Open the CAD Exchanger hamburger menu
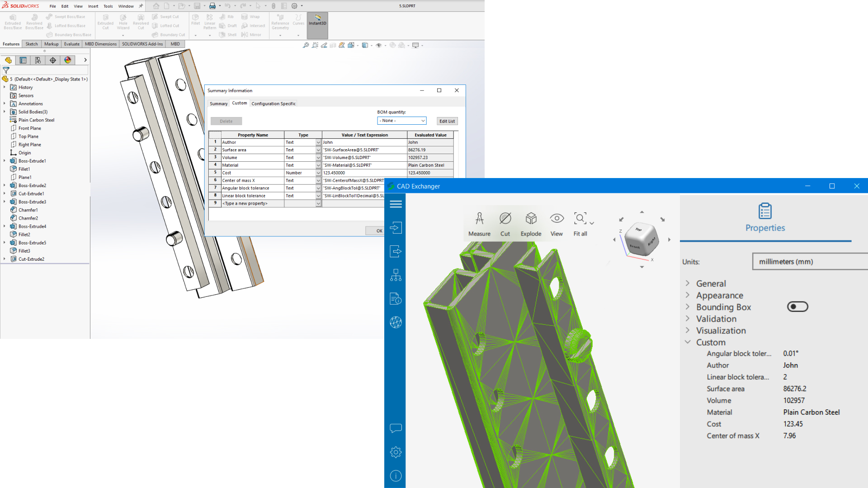The image size is (868, 488). coord(396,204)
